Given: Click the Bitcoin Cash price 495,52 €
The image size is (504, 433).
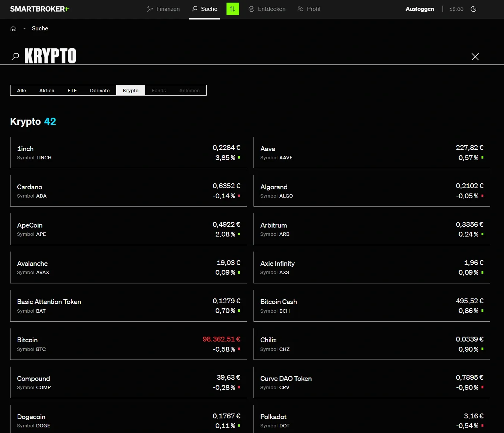Looking at the screenshot, I should [x=469, y=301].
